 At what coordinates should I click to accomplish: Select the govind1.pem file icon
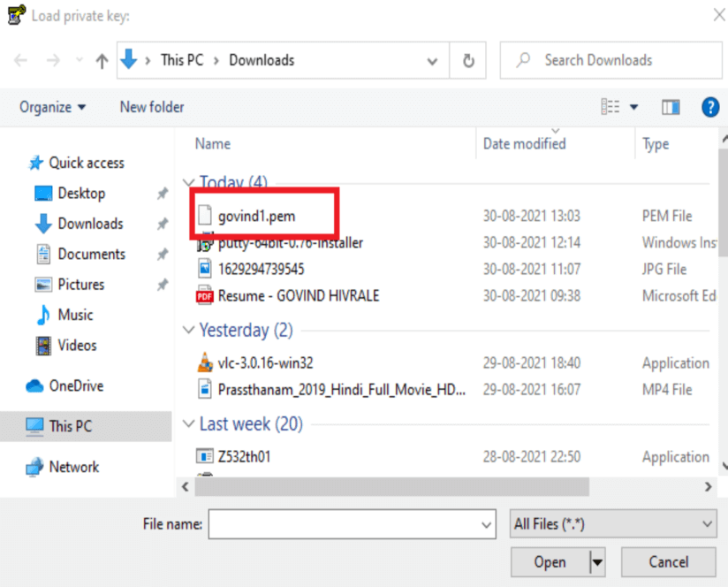(207, 215)
